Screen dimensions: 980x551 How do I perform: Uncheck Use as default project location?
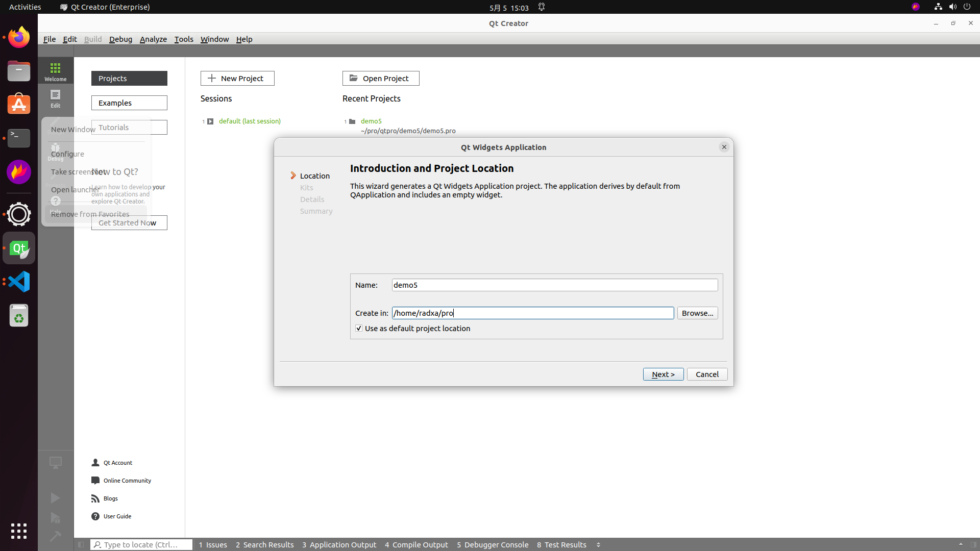click(x=359, y=329)
